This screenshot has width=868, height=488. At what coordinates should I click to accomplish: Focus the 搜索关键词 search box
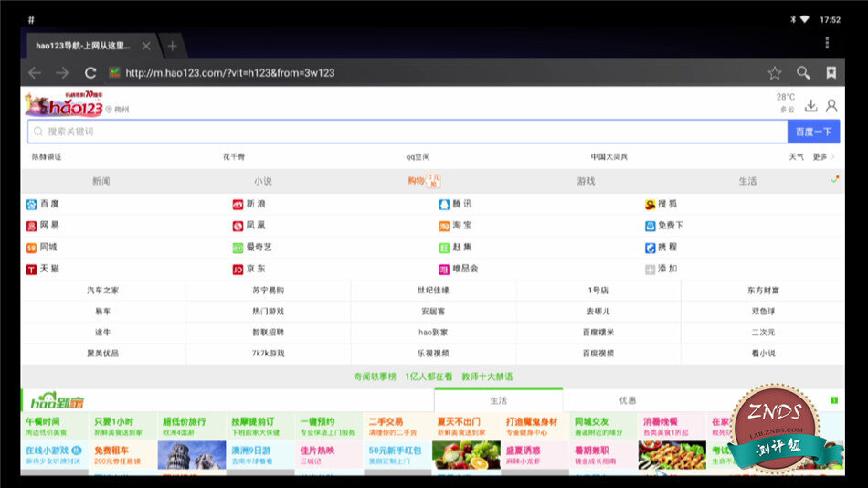pyautogui.click(x=408, y=132)
